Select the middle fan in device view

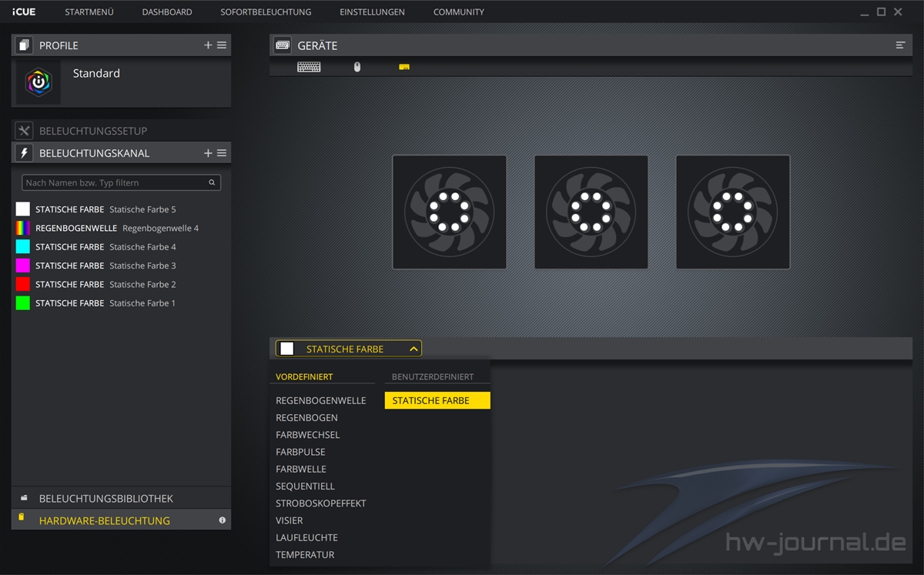591,212
